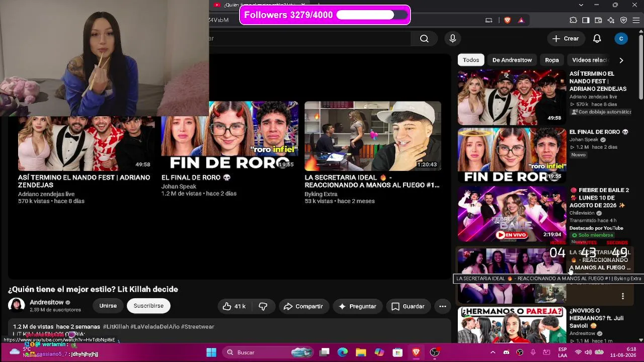
Task: Click the #Streetwear hashtag
Action: (x=198, y=327)
